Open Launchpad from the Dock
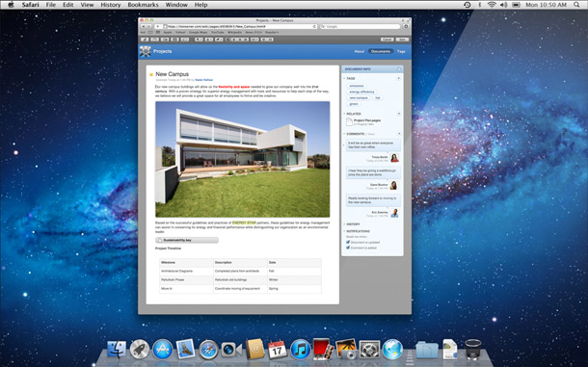Viewport: 588px width, 367px height. pyautogui.click(x=140, y=350)
